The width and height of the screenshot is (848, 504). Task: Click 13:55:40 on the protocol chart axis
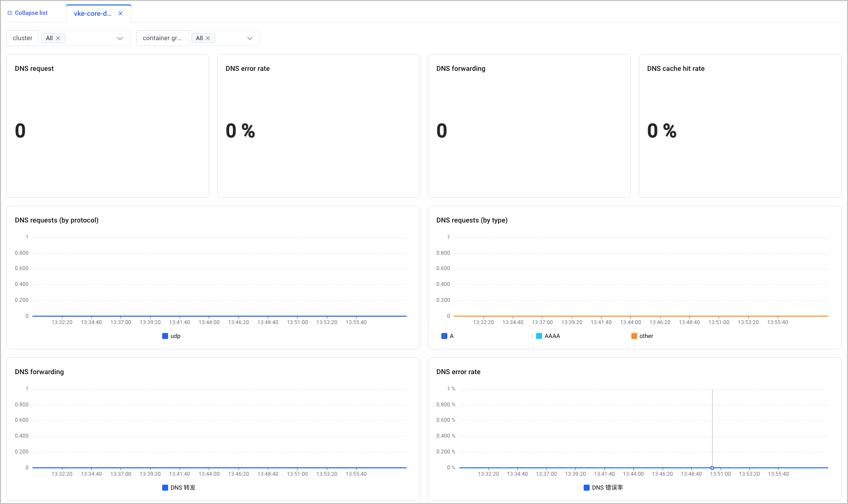356,322
